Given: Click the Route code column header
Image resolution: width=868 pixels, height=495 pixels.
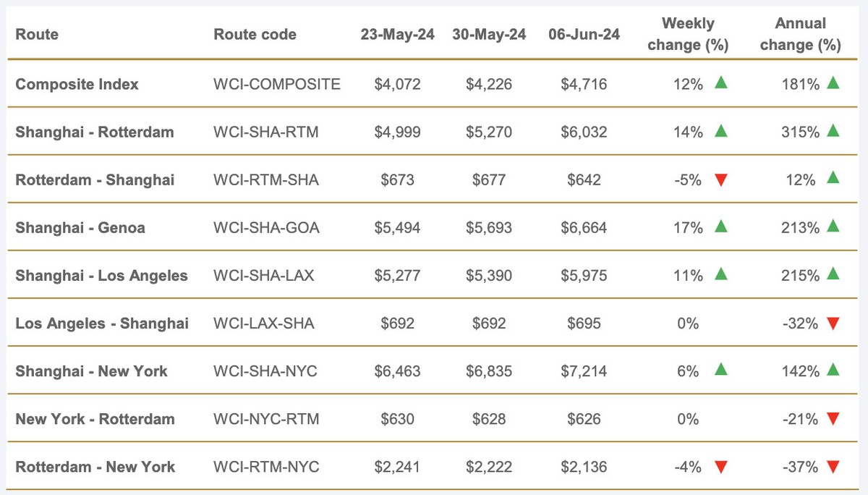Looking at the screenshot, I should (x=255, y=34).
